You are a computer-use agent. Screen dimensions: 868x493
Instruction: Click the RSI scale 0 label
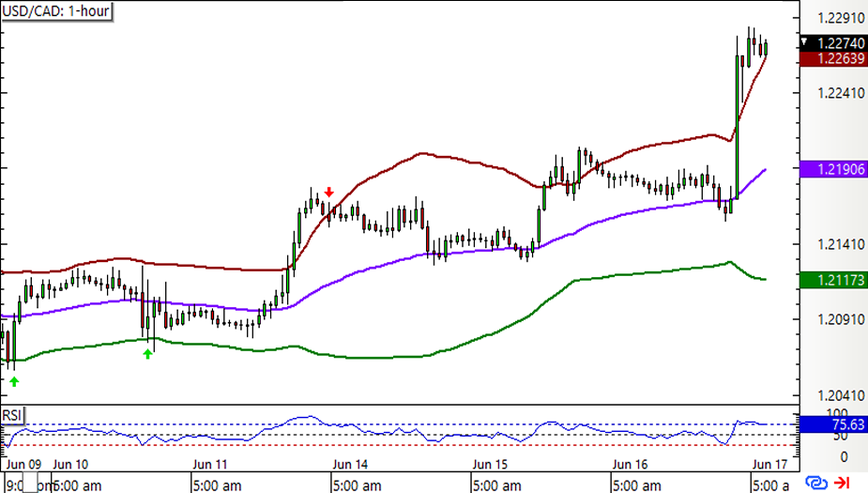[844, 457]
